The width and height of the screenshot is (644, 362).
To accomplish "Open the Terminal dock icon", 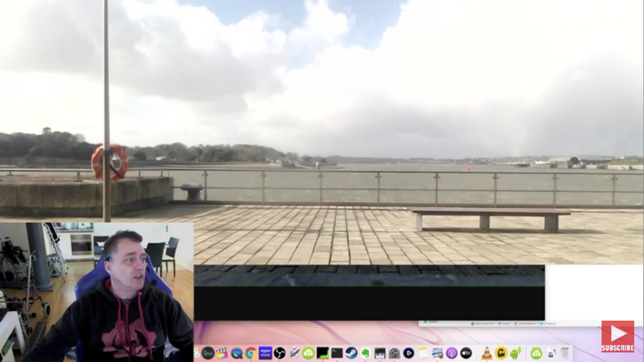I will (x=337, y=353).
